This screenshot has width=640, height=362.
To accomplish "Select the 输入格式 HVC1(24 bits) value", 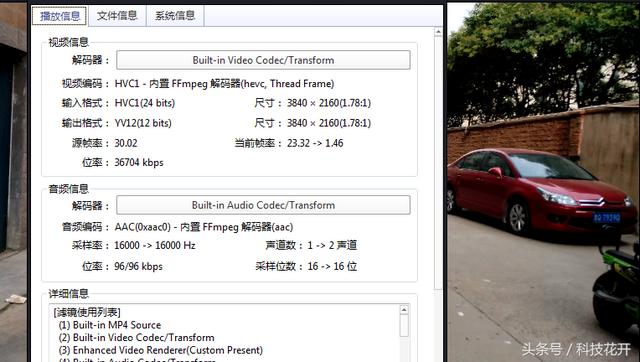I will [x=145, y=103].
